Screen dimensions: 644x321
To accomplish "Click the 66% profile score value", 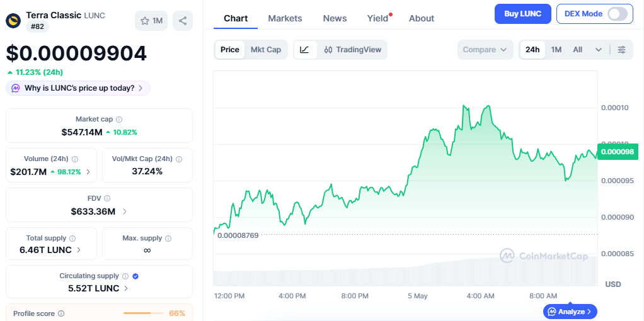I will coord(177,313).
